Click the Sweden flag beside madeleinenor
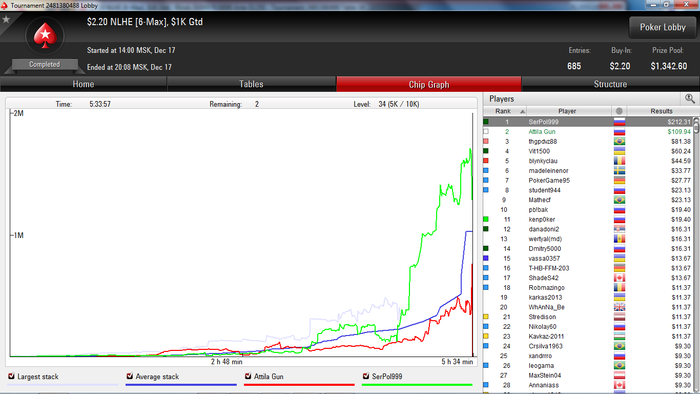The image size is (700, 394). (x=619, y=171)
